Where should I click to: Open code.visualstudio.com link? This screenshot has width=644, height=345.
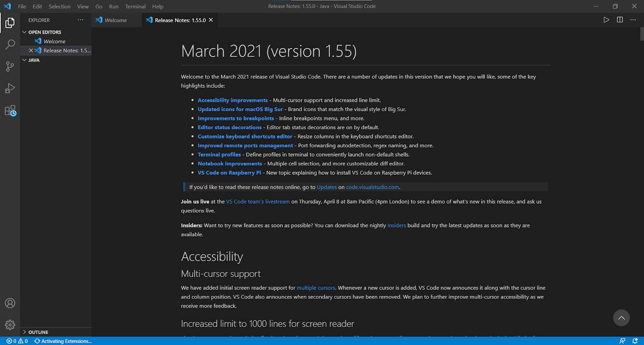pyautogui.click(x=373, y=187)
